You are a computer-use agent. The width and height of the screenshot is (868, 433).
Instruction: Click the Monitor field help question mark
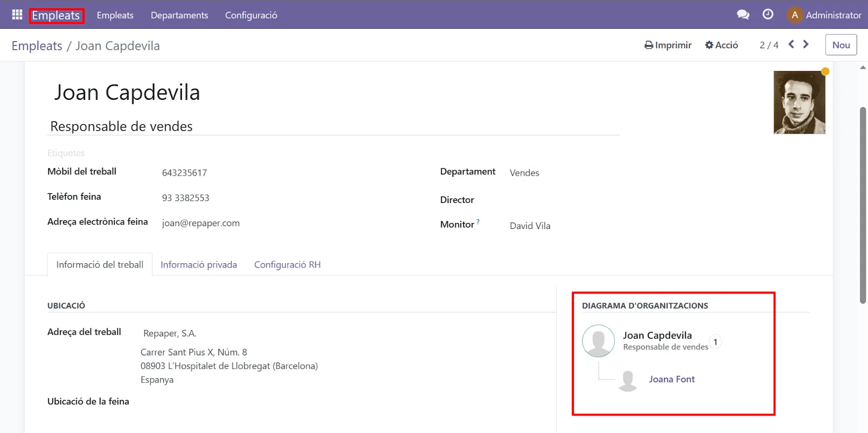478,221
